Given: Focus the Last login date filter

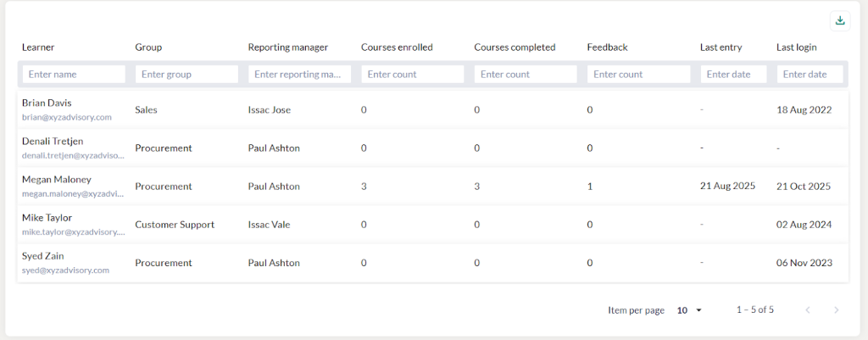Looking at the screenshot, I should [x=810, y=75].
